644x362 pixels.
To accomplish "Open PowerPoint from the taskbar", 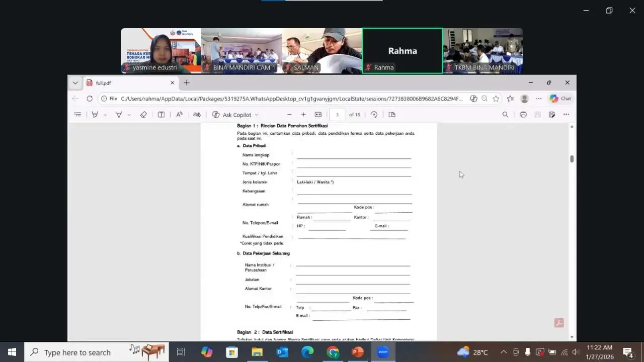I will pos(358,352).
